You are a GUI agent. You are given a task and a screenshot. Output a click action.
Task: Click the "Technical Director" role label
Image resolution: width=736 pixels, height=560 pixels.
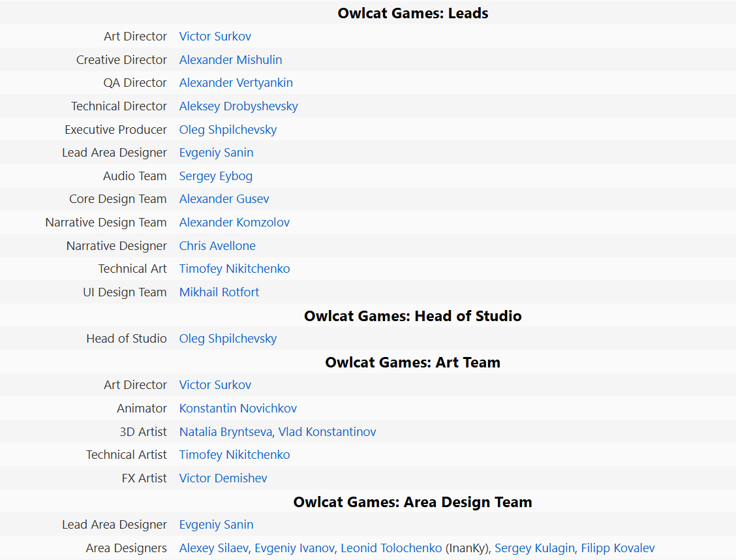[119, 106]
